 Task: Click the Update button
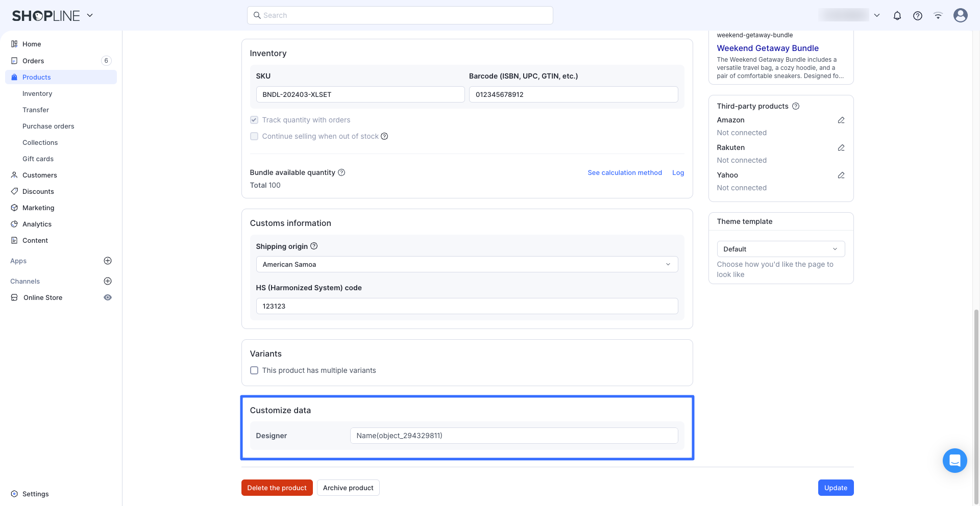click(x=835, y=488)
